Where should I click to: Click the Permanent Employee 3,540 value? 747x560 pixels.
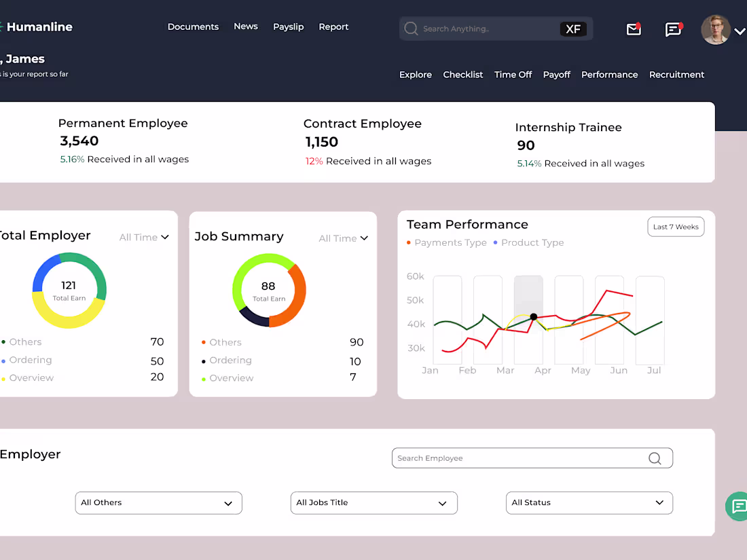click(79, 141)
